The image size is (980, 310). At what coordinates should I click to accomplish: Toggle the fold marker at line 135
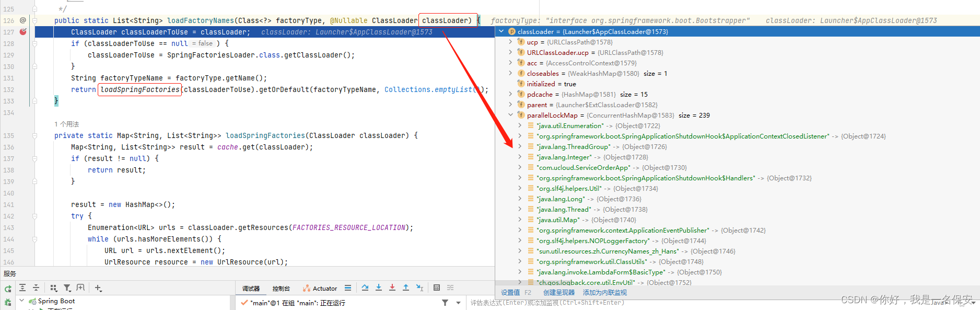click(35, 135)
